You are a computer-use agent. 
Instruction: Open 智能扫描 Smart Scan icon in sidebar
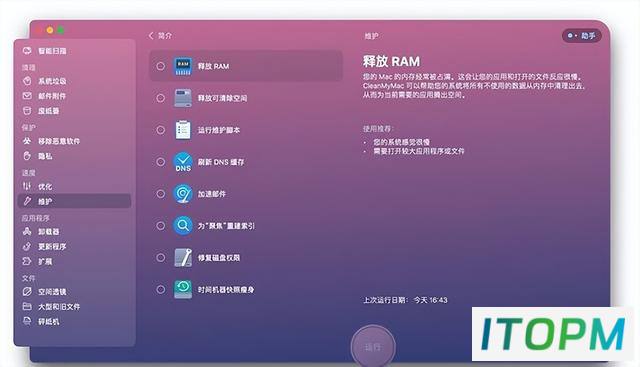click(27, 51)
